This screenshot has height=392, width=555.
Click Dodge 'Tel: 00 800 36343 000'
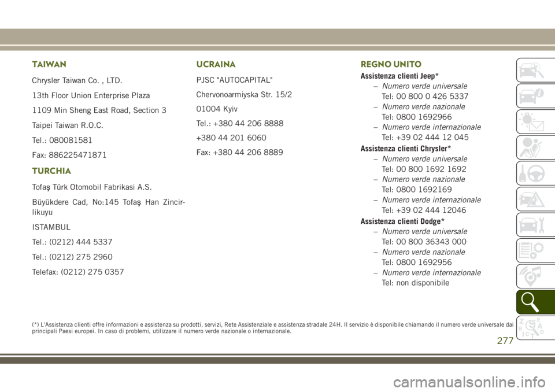424,242
